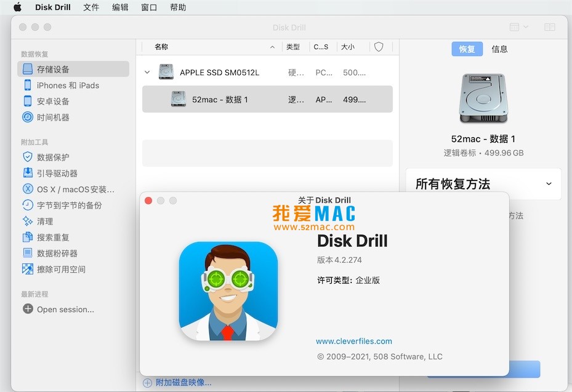Click the 逻辑卷标 · 499.96 GB label
Viewport: 572px width, 392px height.
483,153
